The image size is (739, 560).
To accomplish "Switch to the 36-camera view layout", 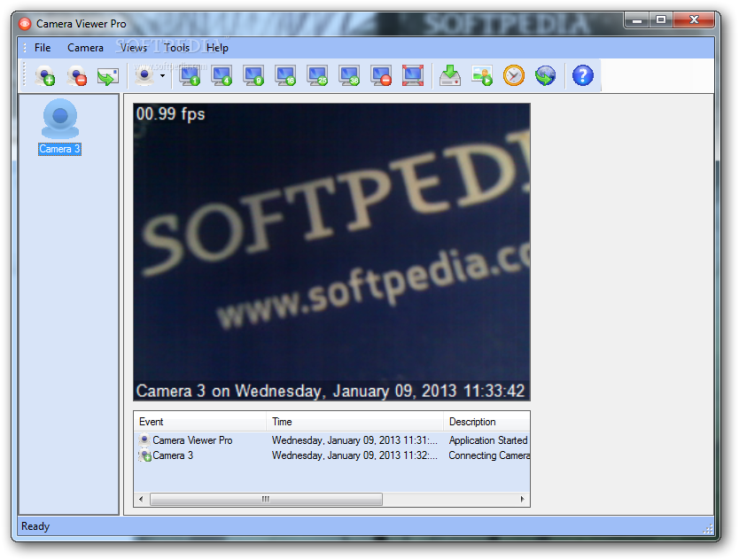I will click(349, 75).
